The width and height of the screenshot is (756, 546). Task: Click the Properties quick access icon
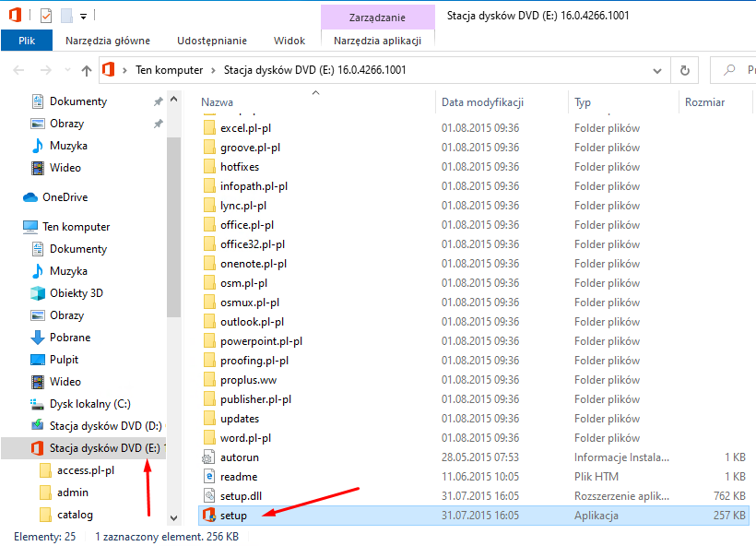(46, 16)
